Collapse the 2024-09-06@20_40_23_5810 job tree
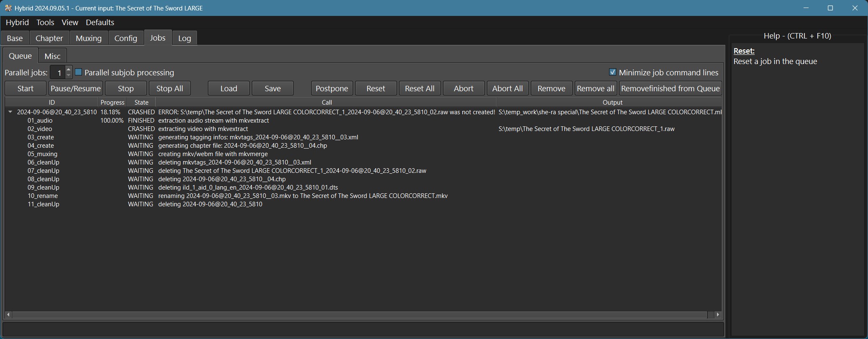 10,112
